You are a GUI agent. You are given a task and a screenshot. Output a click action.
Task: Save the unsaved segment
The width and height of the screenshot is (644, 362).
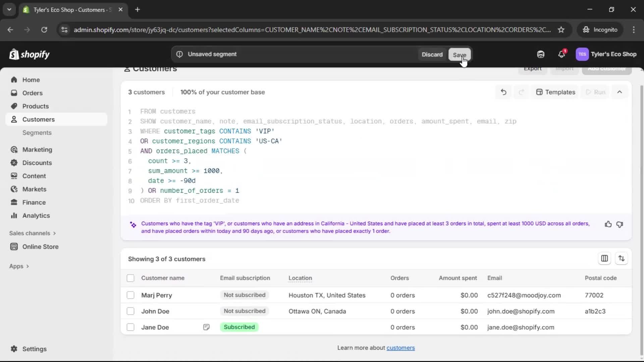pyautogui.click(x=459, y=55)
